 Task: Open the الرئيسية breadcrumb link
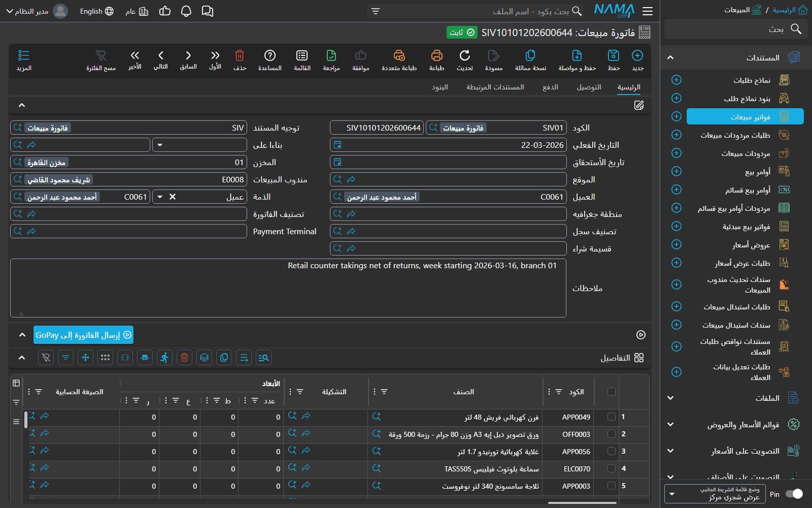pyautogui.click(x=790, y=10)
